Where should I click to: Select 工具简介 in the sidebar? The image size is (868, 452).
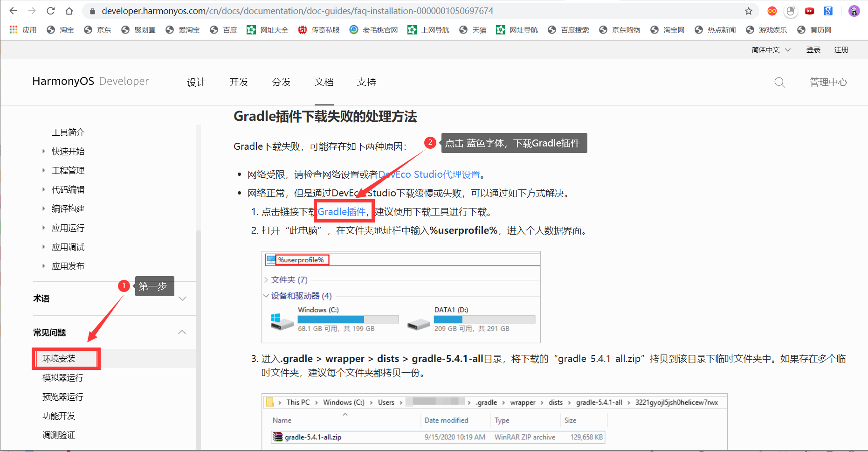[68, 132]
